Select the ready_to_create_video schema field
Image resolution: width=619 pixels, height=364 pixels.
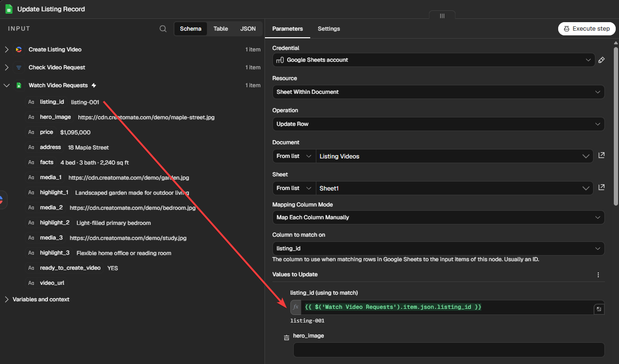coord(70,268)
